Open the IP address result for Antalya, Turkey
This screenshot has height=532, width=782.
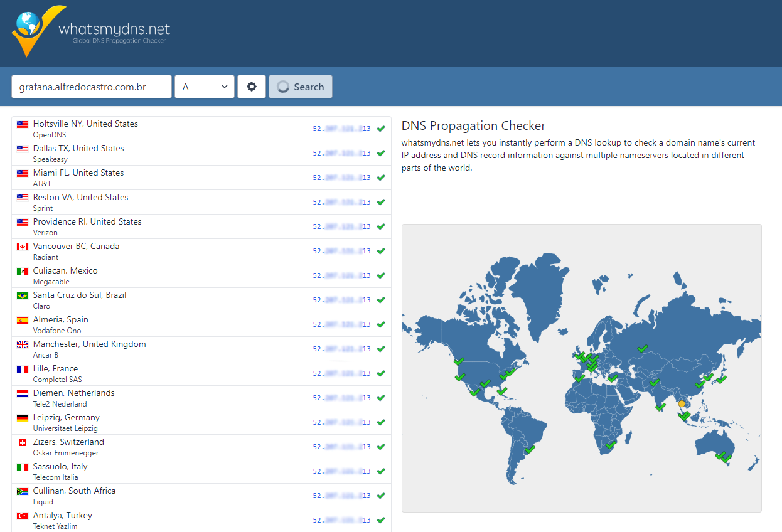pos(342,520)
